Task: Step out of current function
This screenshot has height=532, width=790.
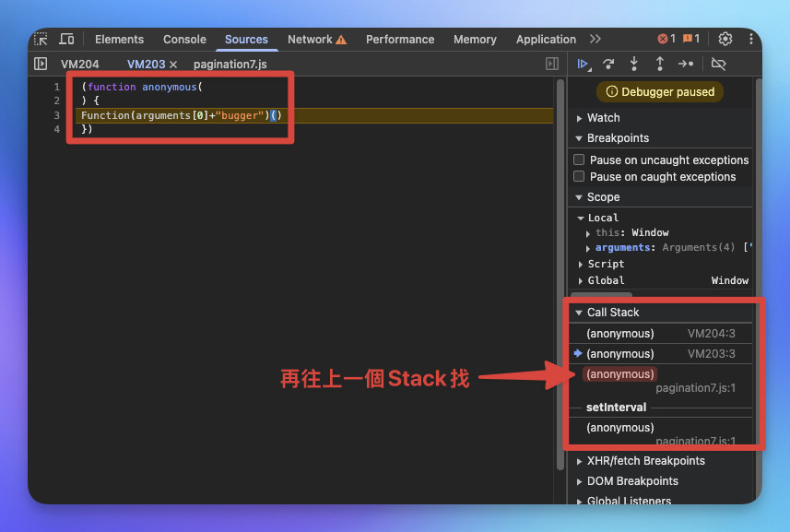Action: click(659, 64)
